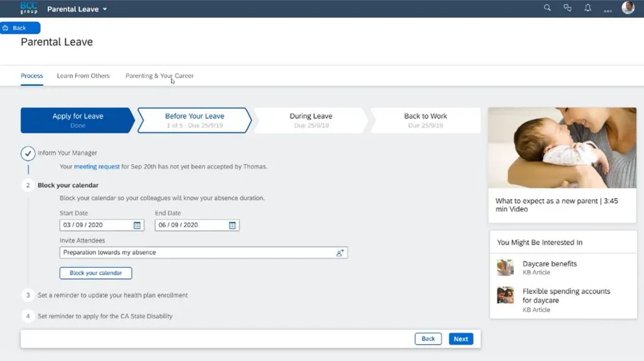644x361 pixels.
Task: Open the Start Date calendar picker
Action: click(137, 225)
